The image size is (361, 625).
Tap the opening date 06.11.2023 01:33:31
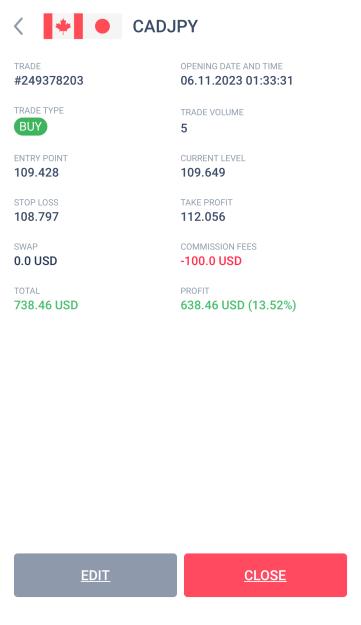click(237, 81)
